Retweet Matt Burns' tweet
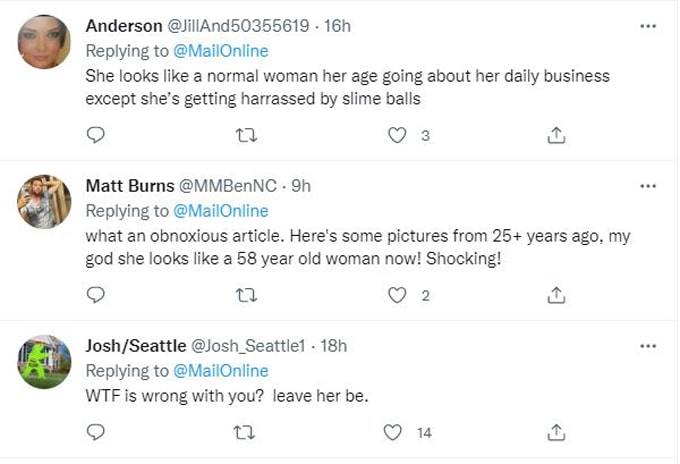This screenshot has height=464, width=680. coord(244,294)
